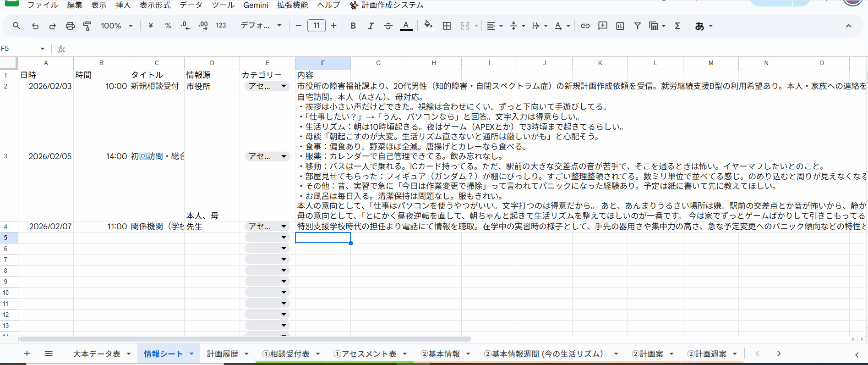Open horizontal align dropdown
The image size is (868, 365).
494,26
